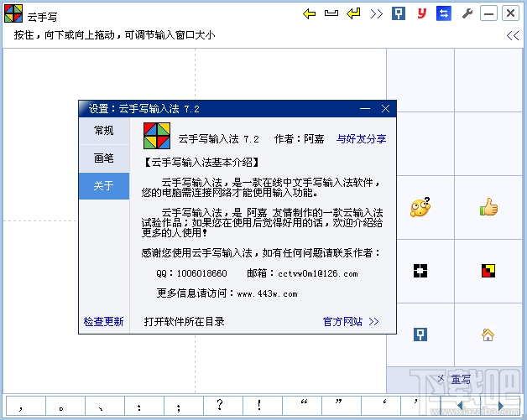The height and width of the screenshot is (420, 527).
Task: Insert a space with the space bar icon
Action: click(x=331, y=13)
